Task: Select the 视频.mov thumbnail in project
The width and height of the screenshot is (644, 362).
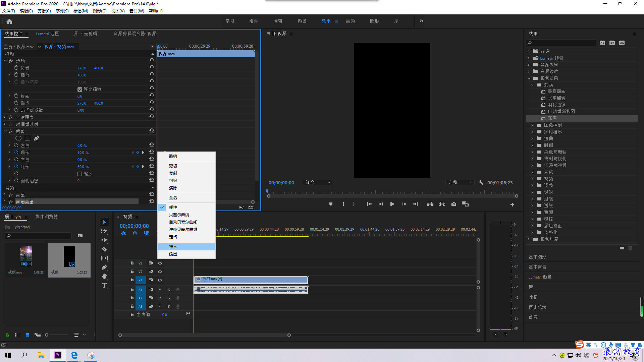Action: (26, 256)
